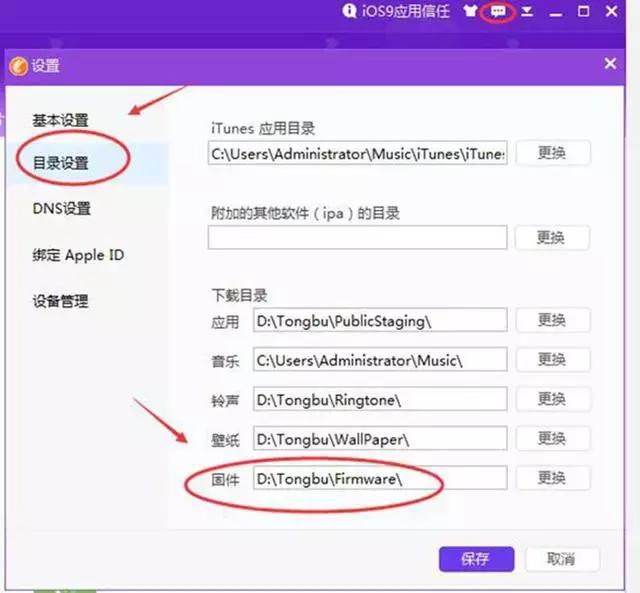This screenshot has width=640, height=593.
Task: Click the 音乐 label
Action: pyautogui.click(x=225, y=362)
